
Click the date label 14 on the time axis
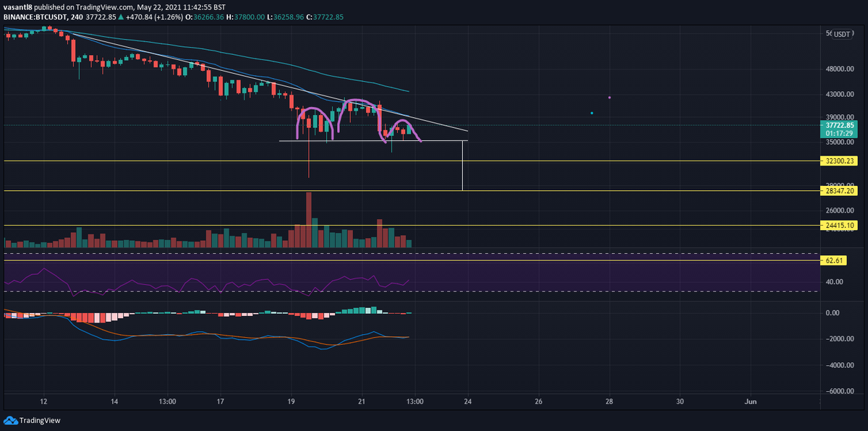click(115, 401)
